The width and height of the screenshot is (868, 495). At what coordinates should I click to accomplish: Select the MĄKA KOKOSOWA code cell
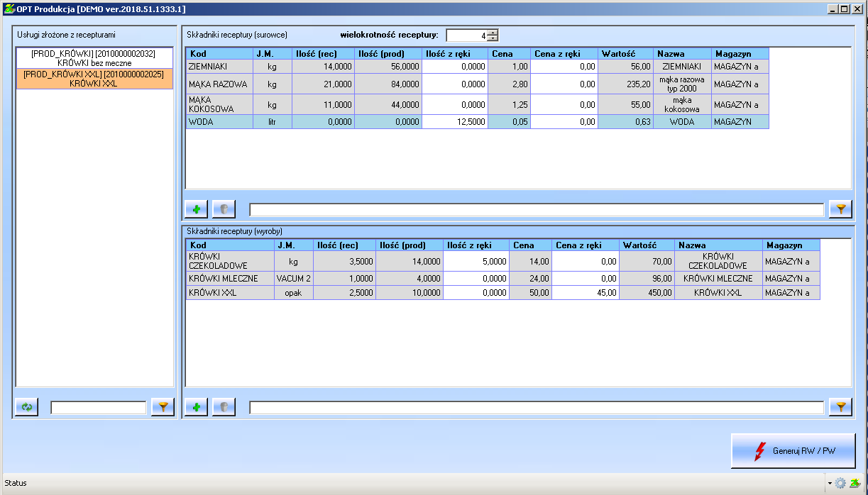coord(219,104)
